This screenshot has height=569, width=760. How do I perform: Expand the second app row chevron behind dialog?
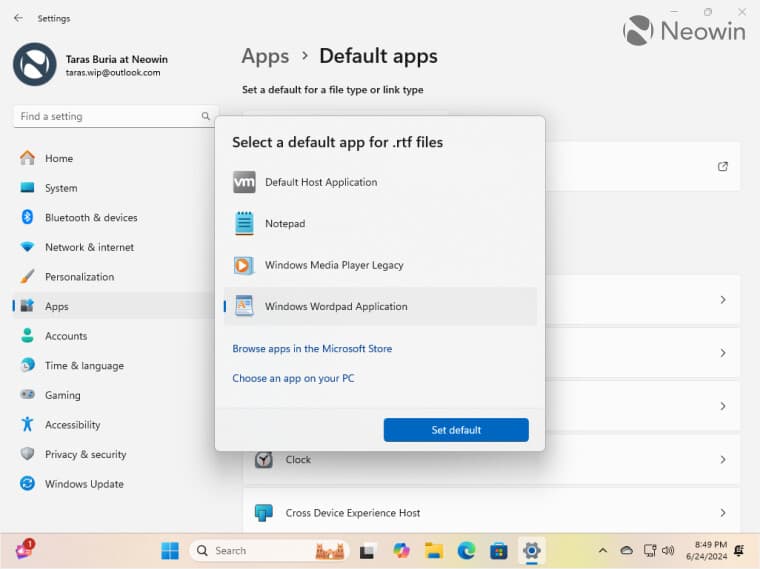723,353
